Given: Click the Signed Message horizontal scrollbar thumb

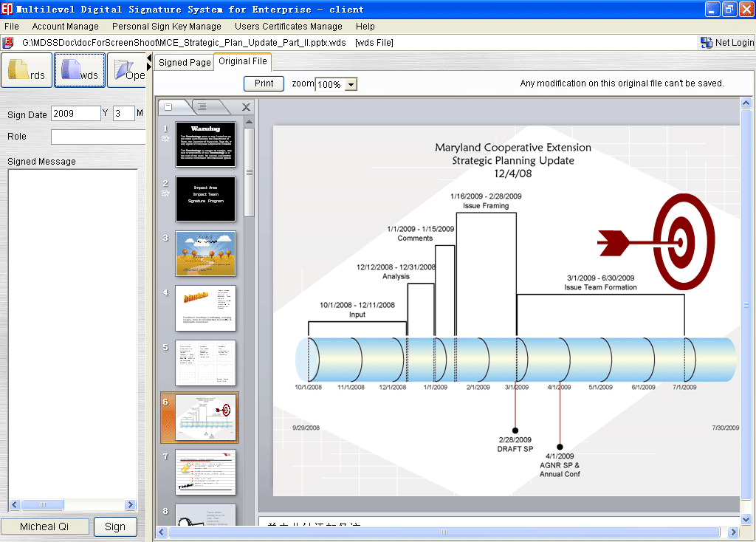Looking at the screenshot, I should point(42,504).
